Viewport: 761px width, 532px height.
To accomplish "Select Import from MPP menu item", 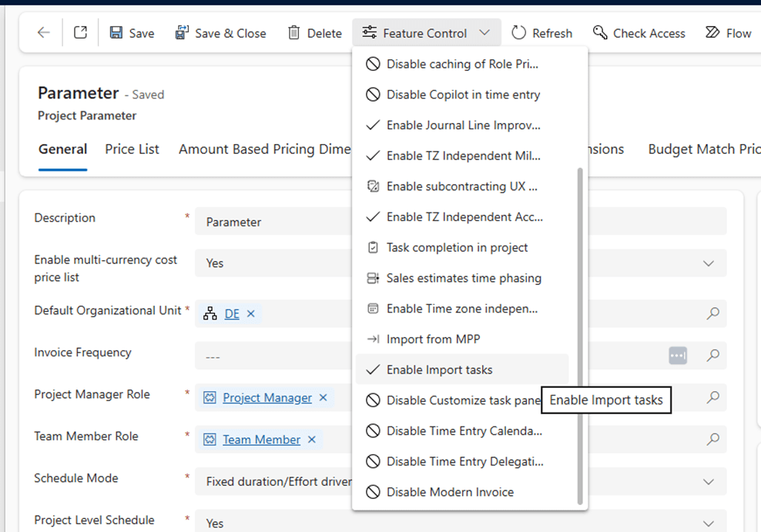I will 433,340.
